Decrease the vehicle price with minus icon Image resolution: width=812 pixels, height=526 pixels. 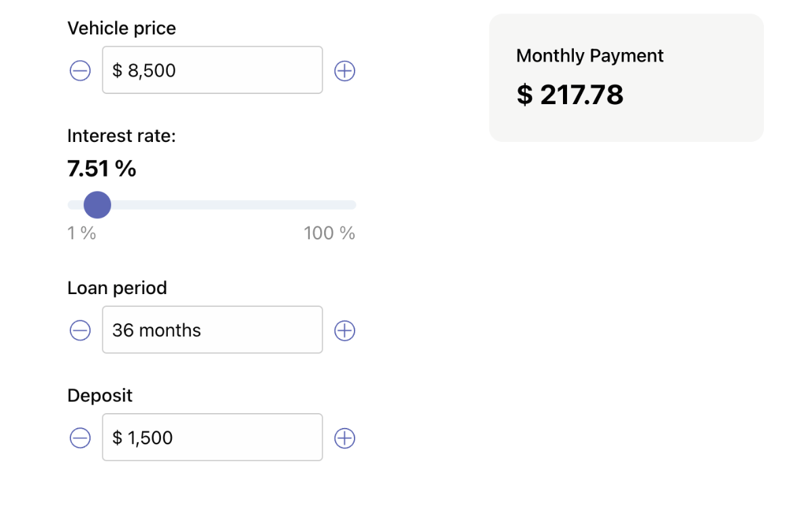80,70
